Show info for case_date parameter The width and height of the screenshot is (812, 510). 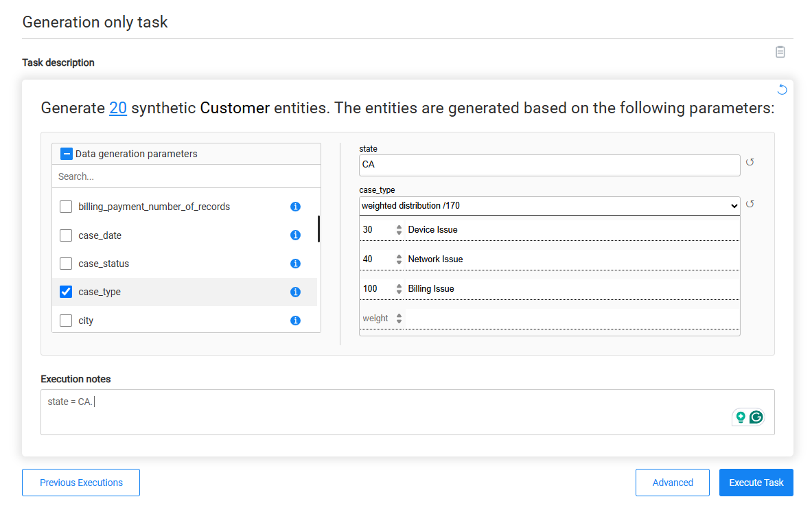[295, 235]
